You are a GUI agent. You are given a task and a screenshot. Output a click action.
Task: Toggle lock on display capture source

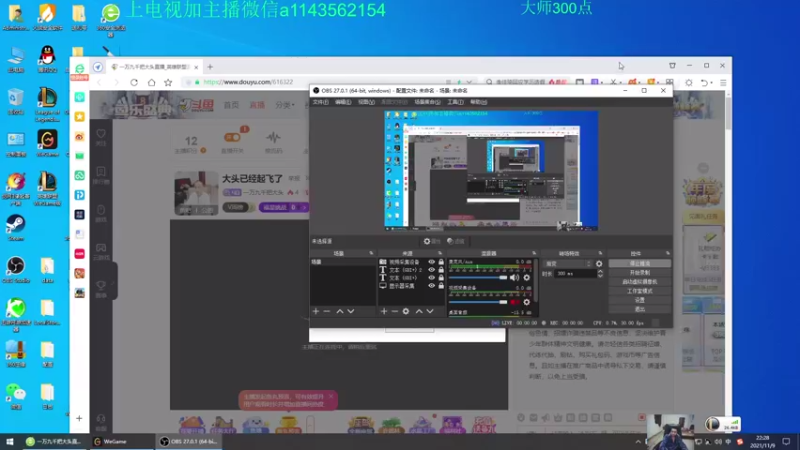441,286
